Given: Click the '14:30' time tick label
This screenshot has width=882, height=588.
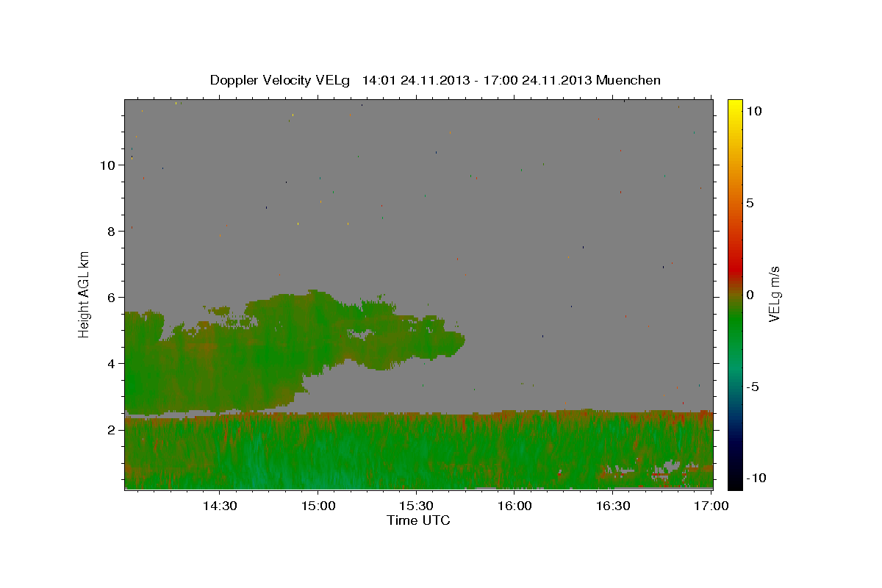Looking at the screenshot, I should point(220,506).
